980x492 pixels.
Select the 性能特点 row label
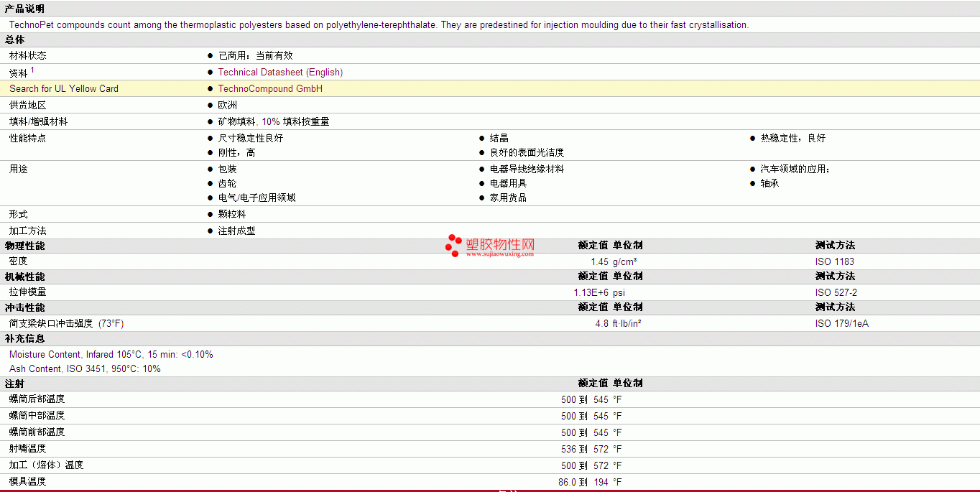pyautogui.click(x=27, y=138)
